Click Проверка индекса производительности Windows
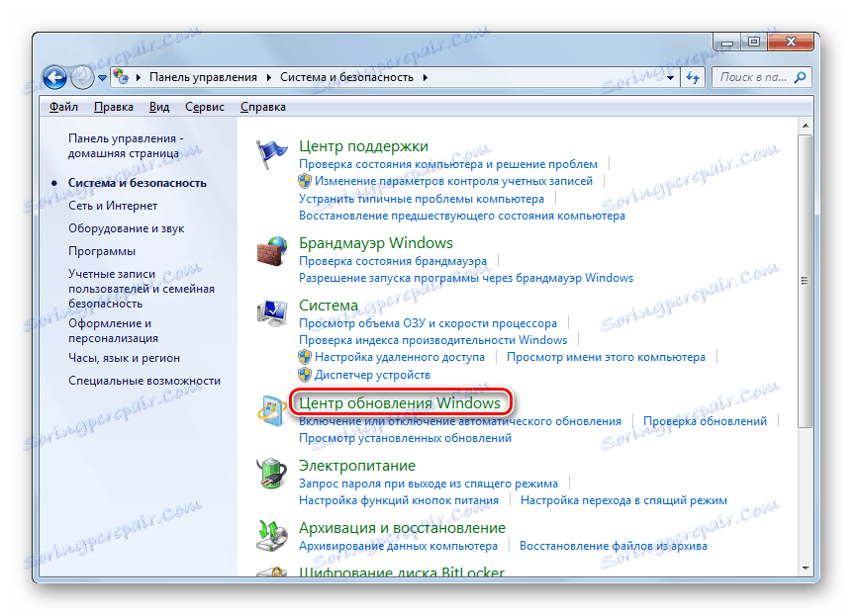This screenshot has width=853, height=616. 433,340
